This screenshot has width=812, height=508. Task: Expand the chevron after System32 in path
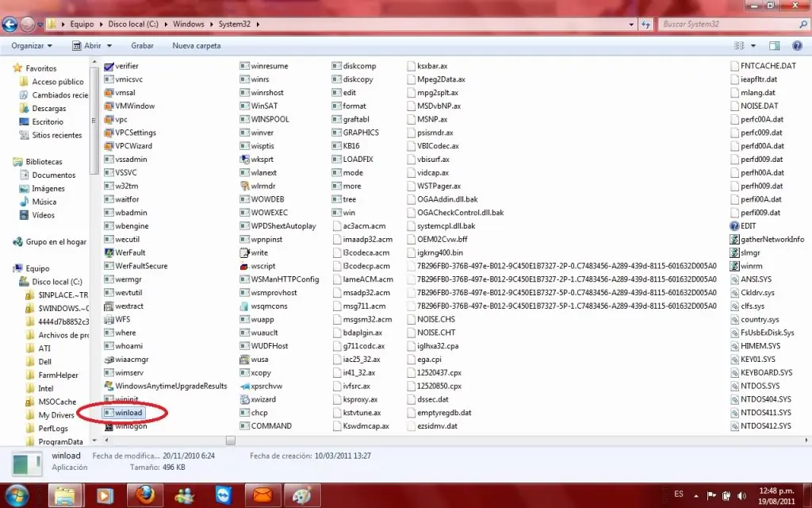pos(258,24)
